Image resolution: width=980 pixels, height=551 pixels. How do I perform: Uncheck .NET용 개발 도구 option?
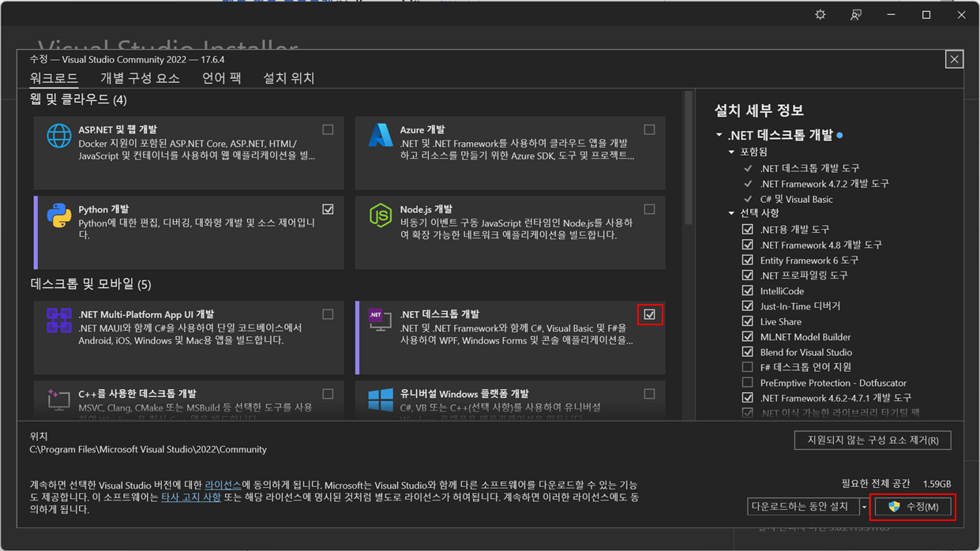point(747,229)
